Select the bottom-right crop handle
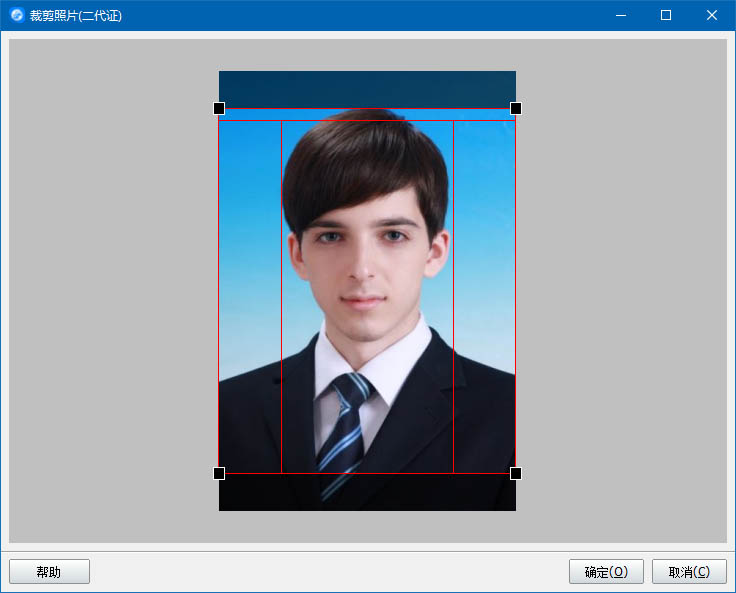Viewport: 736px width, 593px height. tap(516, 473)
